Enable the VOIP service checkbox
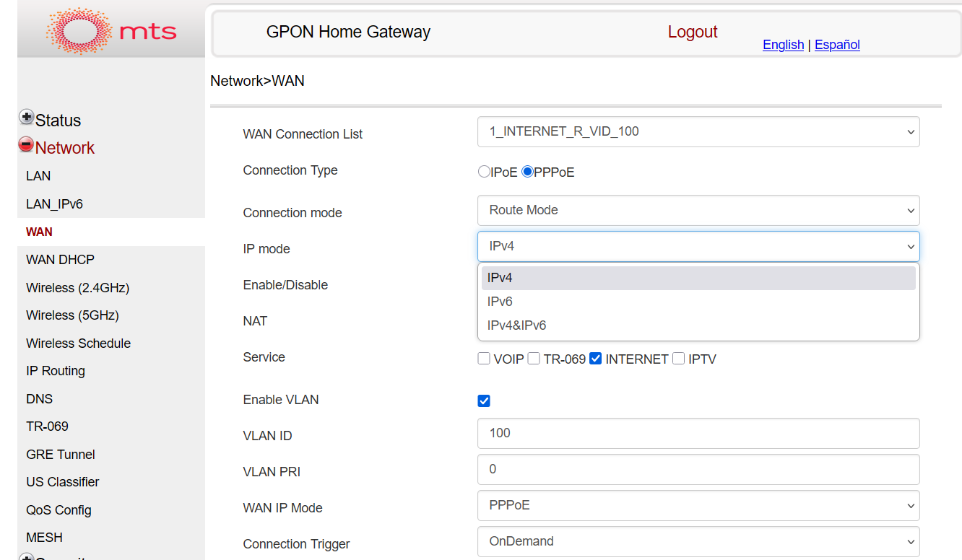The height and width of the screenshot is (560, 962). click(x=484, y=359)
